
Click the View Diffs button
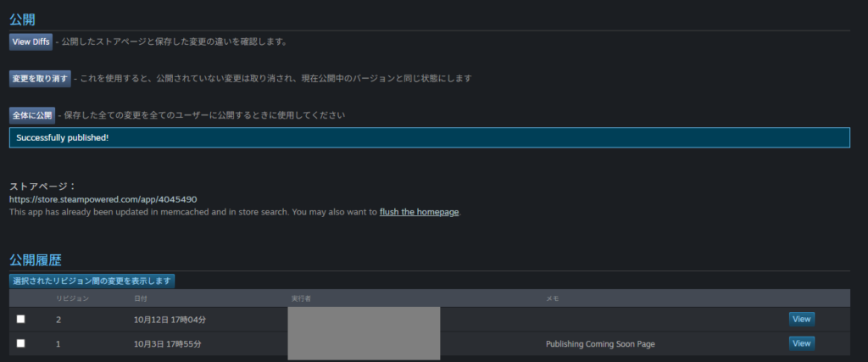(x=31, y=42)
